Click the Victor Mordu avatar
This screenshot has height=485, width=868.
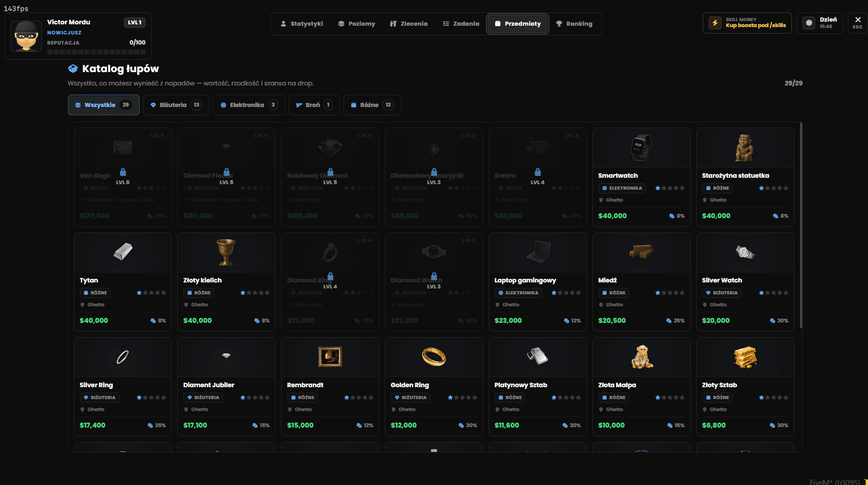tap(26, 36)
